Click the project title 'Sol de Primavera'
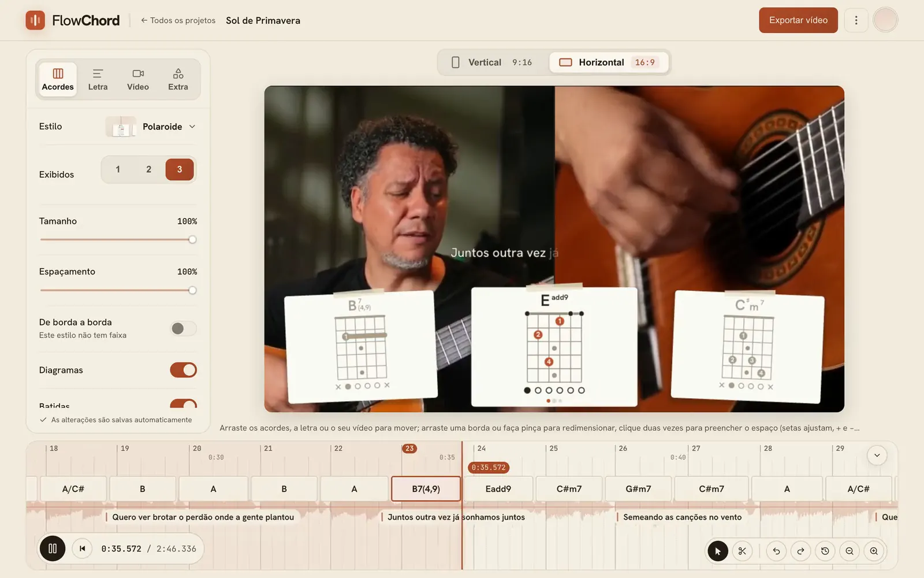This screenshot has width=924, height=578. (263, 20)
